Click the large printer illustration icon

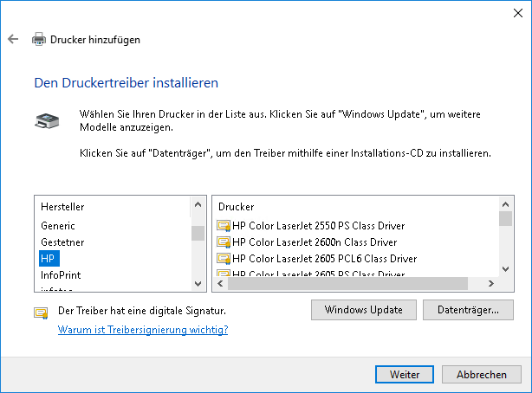48,121
